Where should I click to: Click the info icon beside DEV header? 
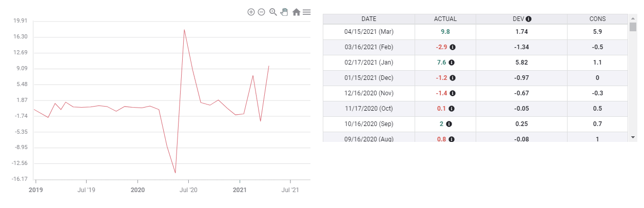point(529,19)
